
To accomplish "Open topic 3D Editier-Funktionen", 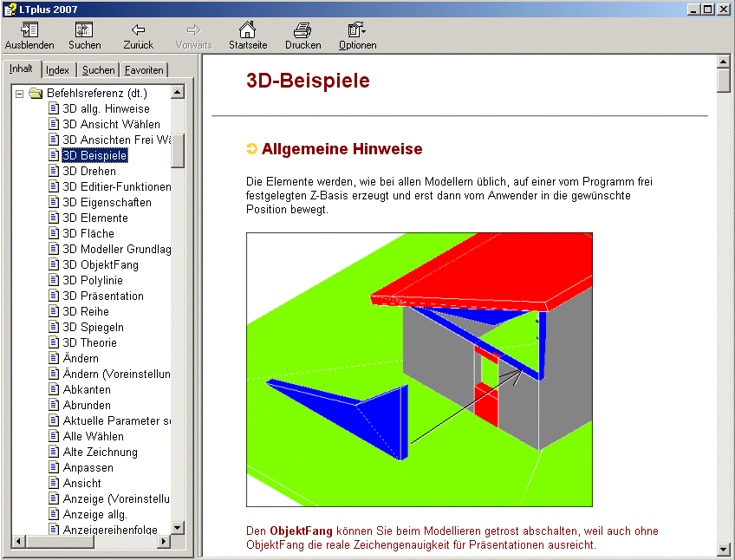I will (117, 186).
